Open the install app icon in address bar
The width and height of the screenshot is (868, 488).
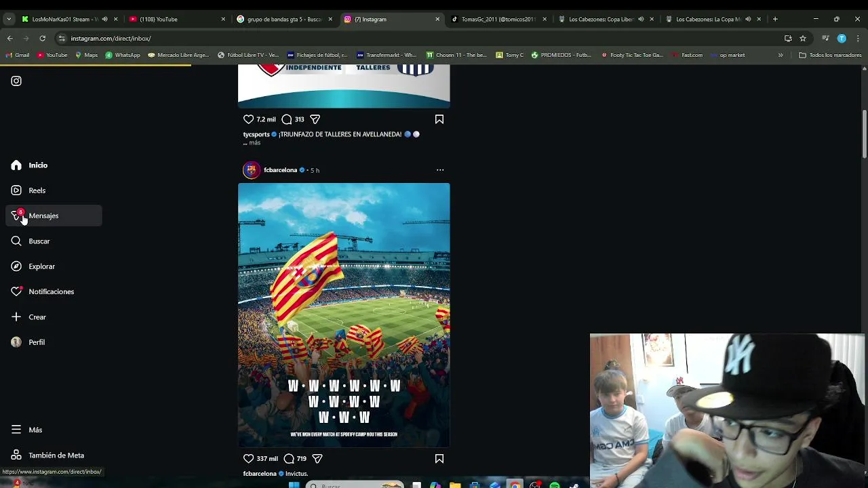[788, 39]
